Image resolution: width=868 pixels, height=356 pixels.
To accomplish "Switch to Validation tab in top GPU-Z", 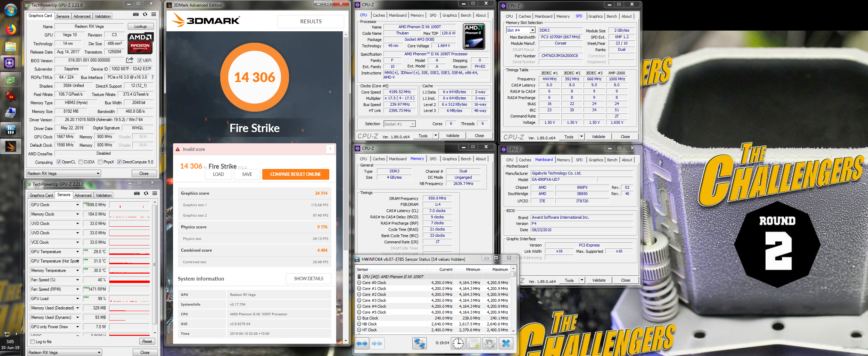I will pyautogui.click(x=103, y=16).
